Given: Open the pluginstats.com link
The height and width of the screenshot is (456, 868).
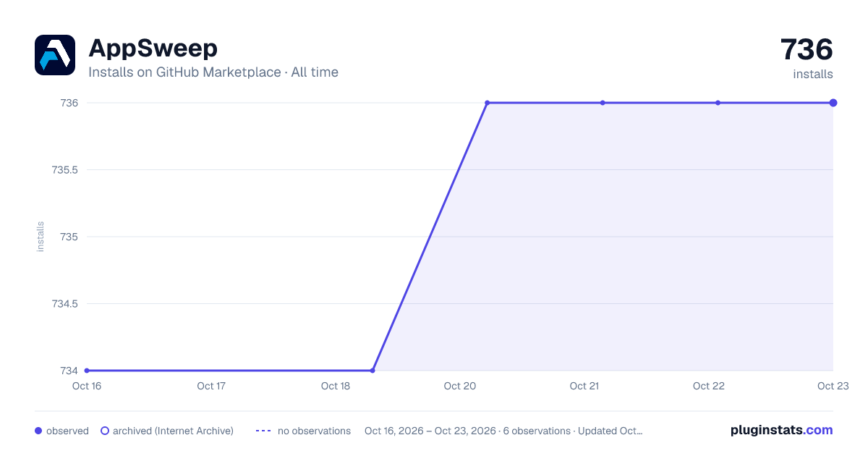Looking at the screenshot, I should click(782, 430).
